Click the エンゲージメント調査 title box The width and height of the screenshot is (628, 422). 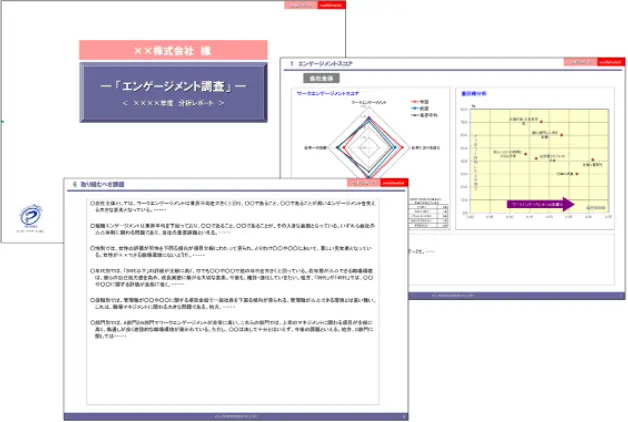(173, 92)
